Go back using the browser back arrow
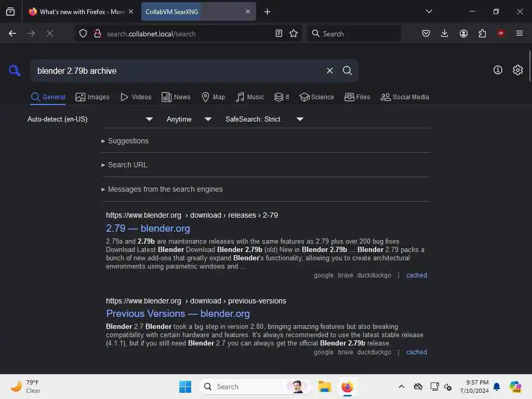The width and height of the screenshot is (532, 399). click(x=12, y=33)
